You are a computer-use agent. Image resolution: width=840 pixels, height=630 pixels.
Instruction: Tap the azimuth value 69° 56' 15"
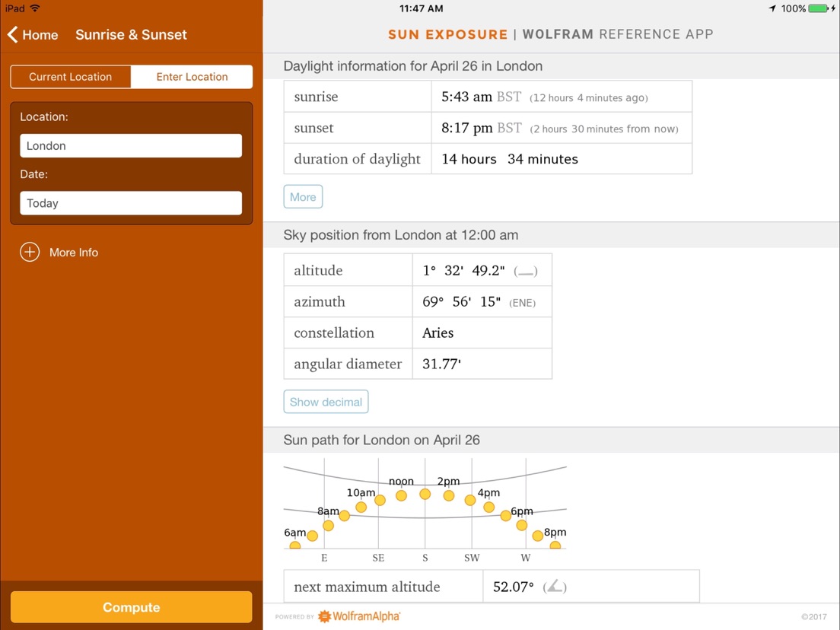[x=461, y=301]
